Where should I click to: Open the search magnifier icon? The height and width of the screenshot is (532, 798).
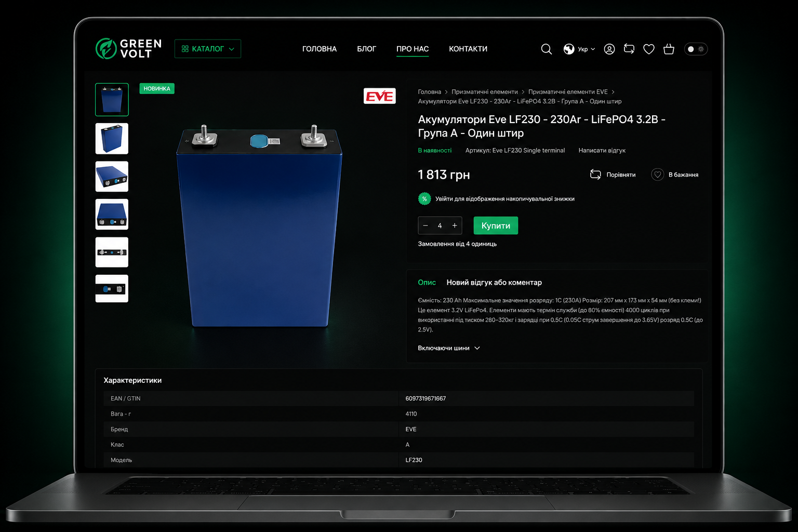click(x=546, y=49)
